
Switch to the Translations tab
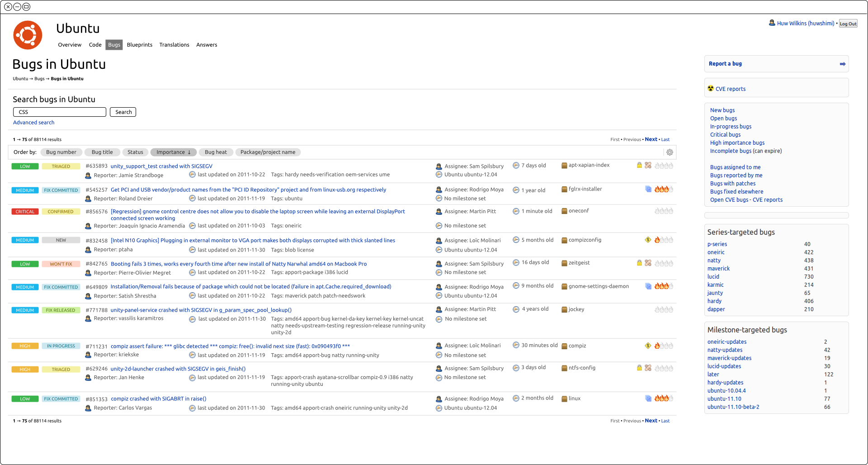pyautogui.click(x=174, y=45)
